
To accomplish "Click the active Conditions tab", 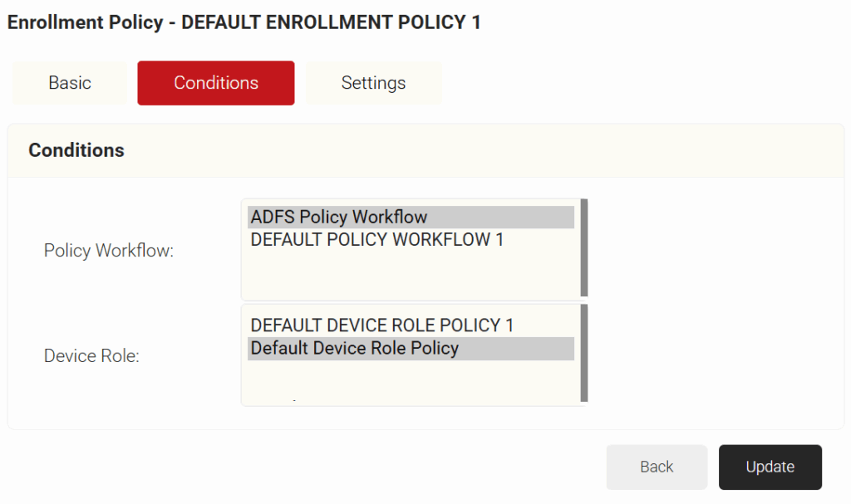I will tap(216, 83).
